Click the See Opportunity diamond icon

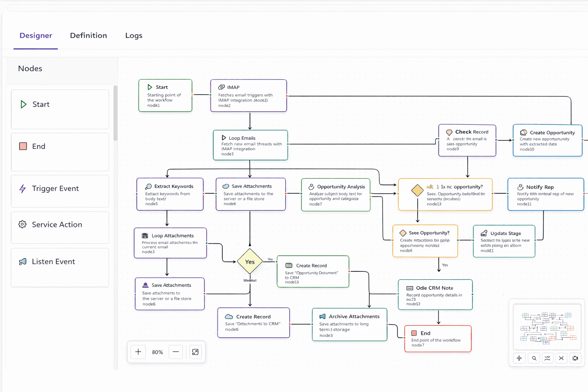point(403,233)
